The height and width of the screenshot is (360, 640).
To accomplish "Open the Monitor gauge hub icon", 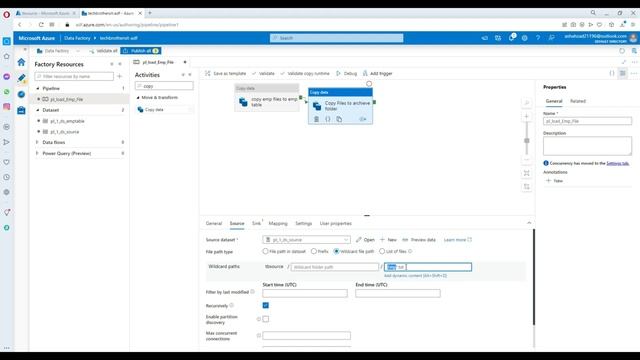I will [x=21, y=94].
